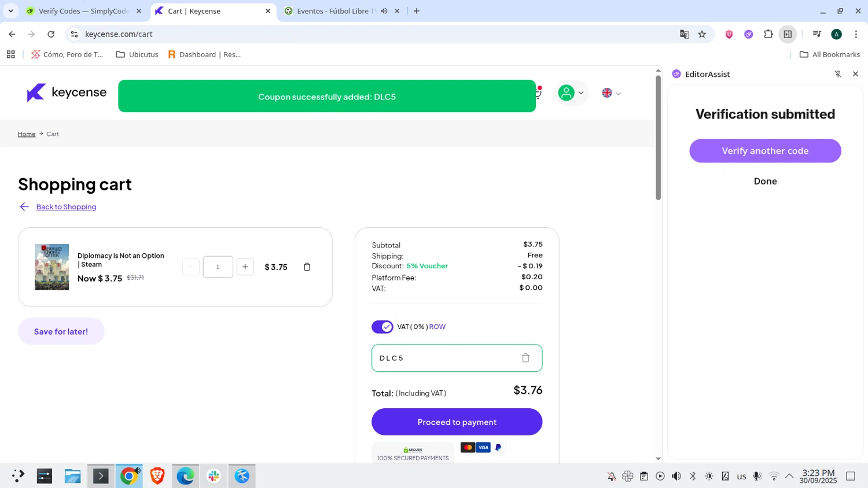Open Slack from taskbar
Image resolution: width=868 pixels, height=488 pixels.
[x=214, y=476]
